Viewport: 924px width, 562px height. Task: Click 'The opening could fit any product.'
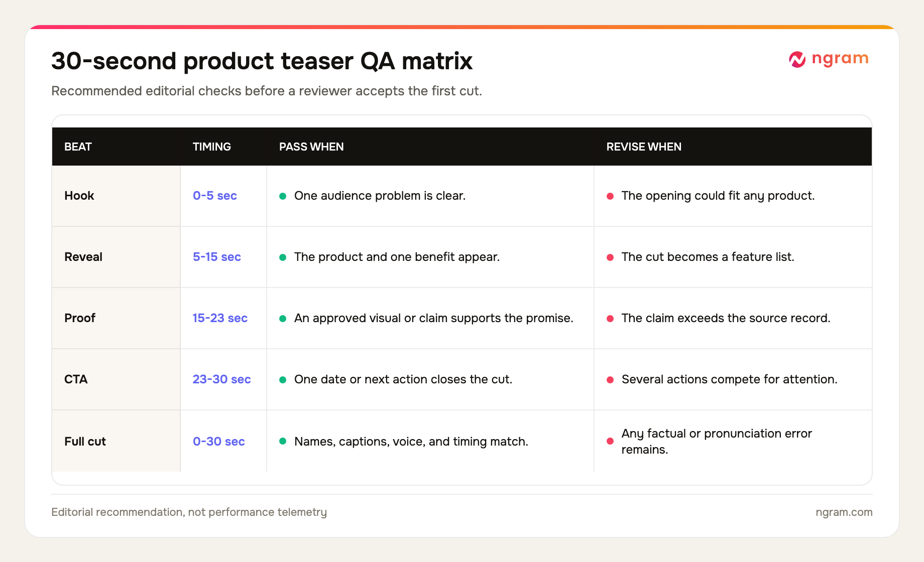718,196
